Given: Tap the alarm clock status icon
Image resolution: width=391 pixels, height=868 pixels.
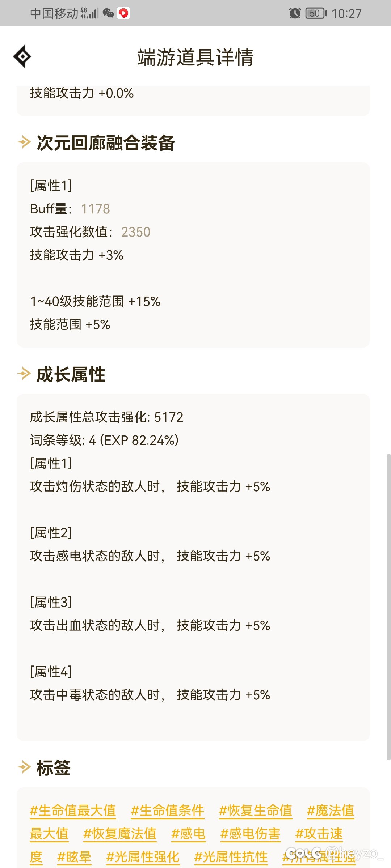Looking at the screenshot, I should 295,13.
